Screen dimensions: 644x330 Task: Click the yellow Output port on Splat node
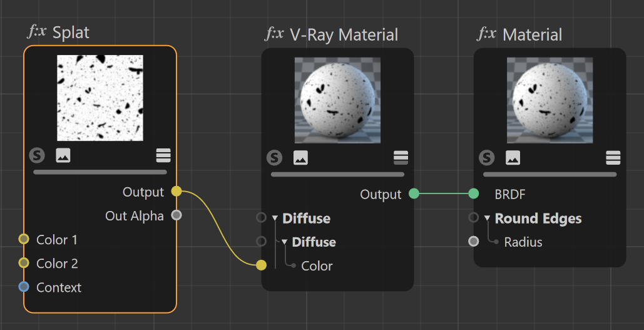pyautogui.click(x=176, y=191)
